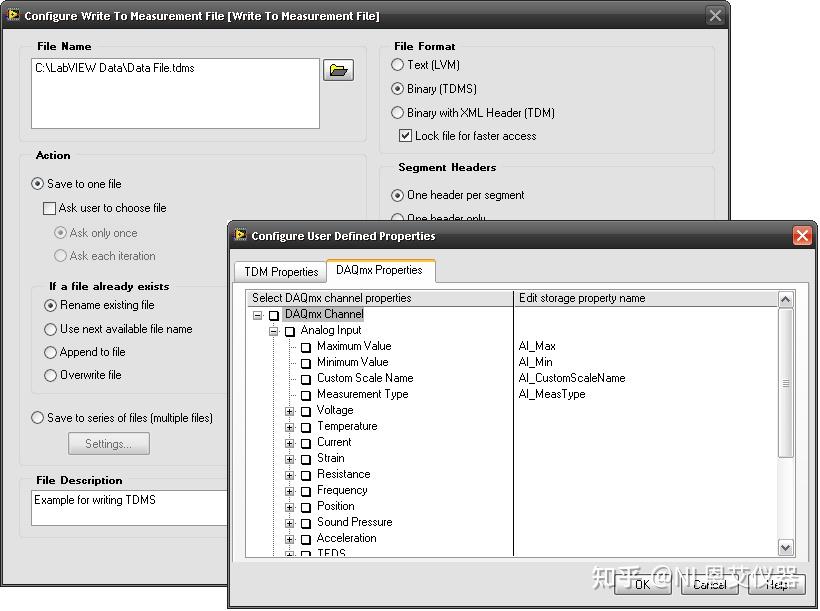This screenshot has width=820, height=611.
Task: Enable Ask user to choose file
Action: click(49, 208)
